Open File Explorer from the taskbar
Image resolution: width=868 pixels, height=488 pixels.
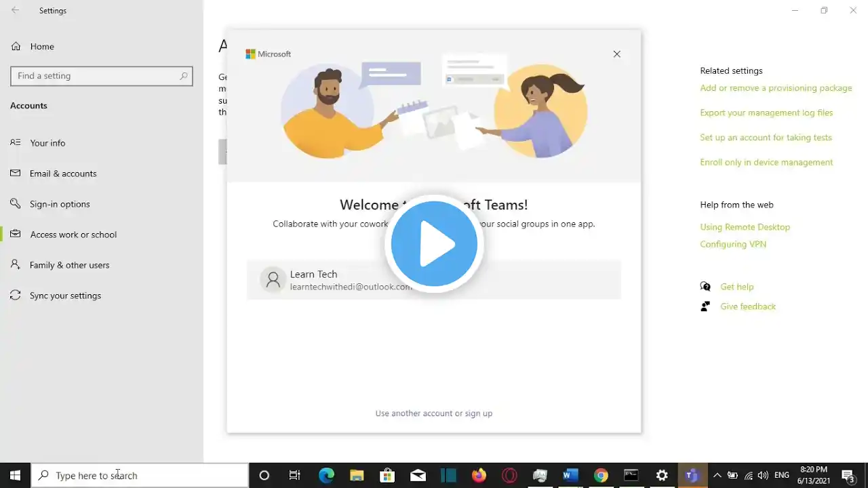(357, 475)
